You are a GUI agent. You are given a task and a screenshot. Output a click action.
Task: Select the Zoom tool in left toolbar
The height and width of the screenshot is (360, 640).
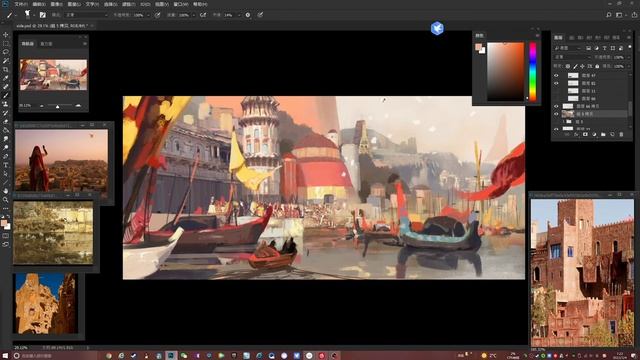6,200
